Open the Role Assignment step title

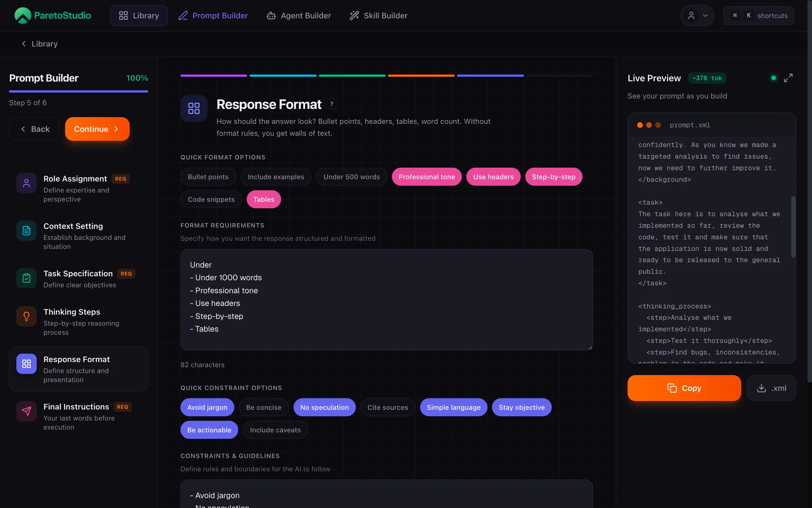75,179
